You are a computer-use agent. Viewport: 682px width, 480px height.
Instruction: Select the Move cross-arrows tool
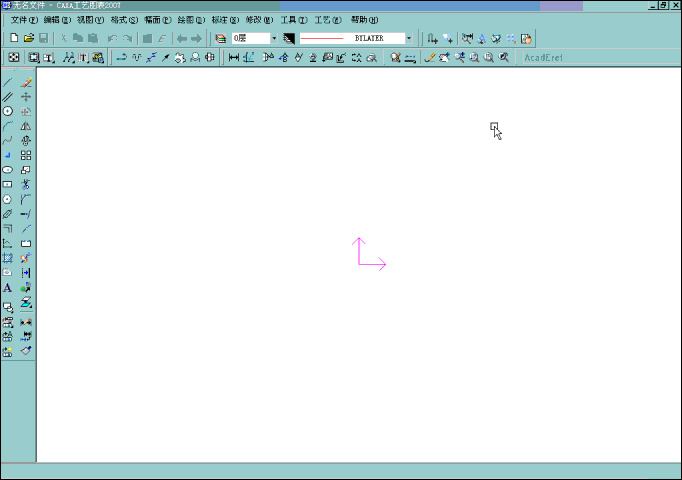[x=26, y=97]
